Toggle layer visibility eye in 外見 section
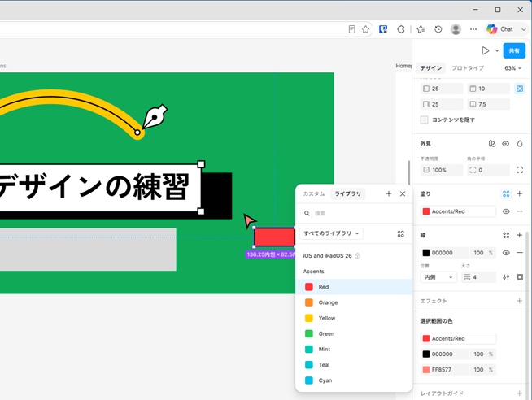Screen dimensions: 532x400 click(505, 144)
